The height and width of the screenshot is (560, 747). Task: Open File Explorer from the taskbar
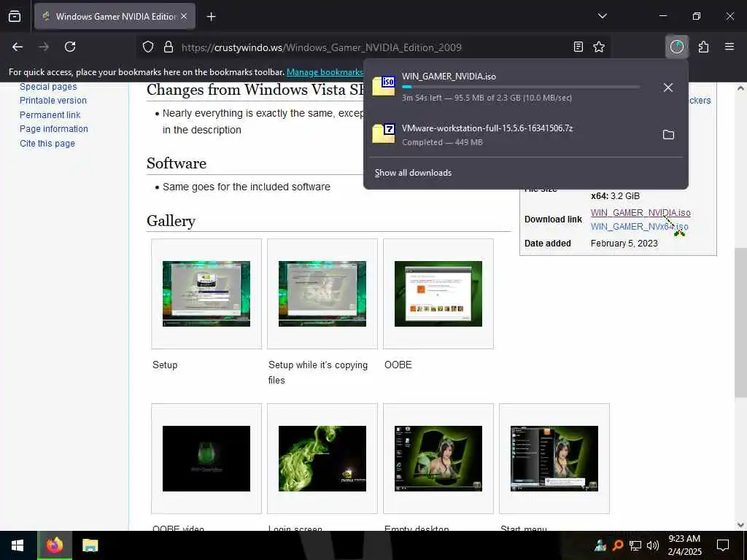[90, 545]
